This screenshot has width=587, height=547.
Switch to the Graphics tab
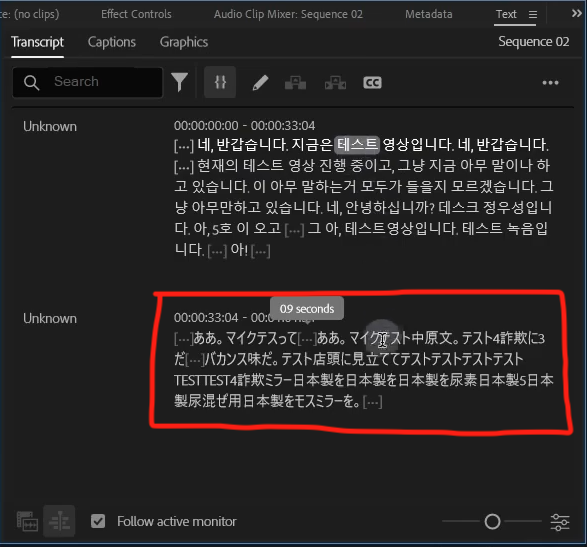(x=184, y=42)
